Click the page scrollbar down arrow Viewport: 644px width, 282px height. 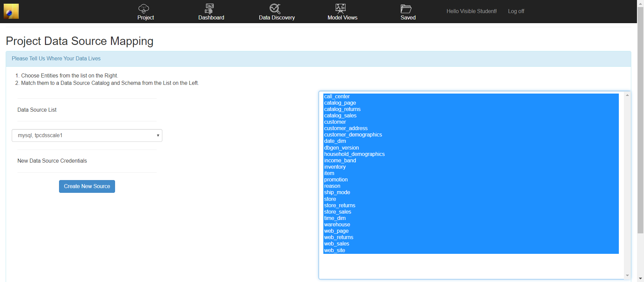(641, 279)
